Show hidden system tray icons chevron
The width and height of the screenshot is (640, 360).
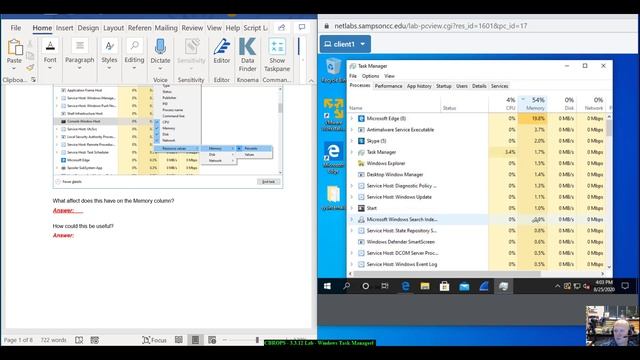coord(557,286)
